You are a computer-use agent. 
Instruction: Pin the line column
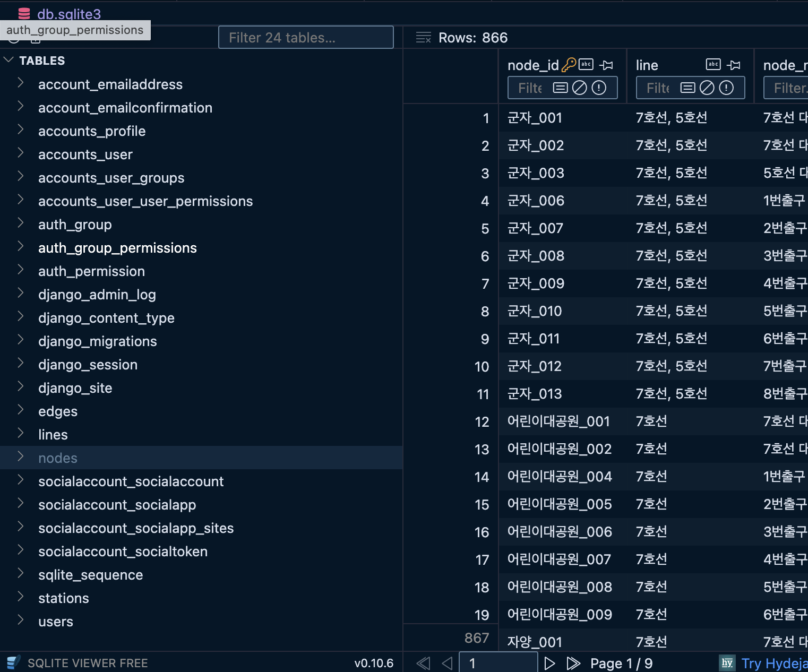735,65
